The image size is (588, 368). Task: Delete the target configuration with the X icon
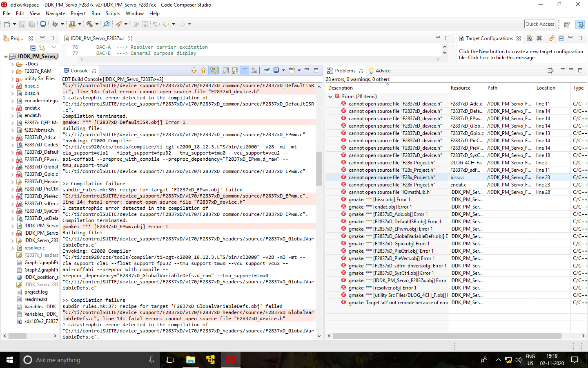(x=539, y=38)
